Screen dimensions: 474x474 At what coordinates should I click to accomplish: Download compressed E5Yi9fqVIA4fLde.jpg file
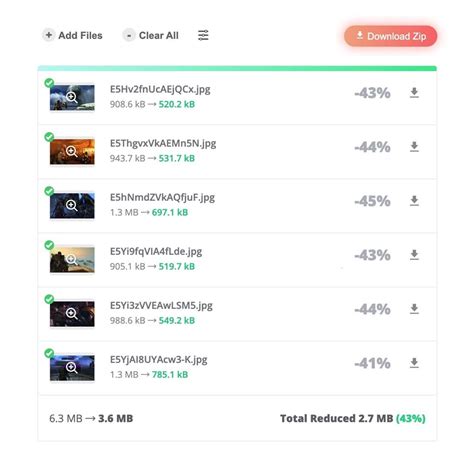414,255
